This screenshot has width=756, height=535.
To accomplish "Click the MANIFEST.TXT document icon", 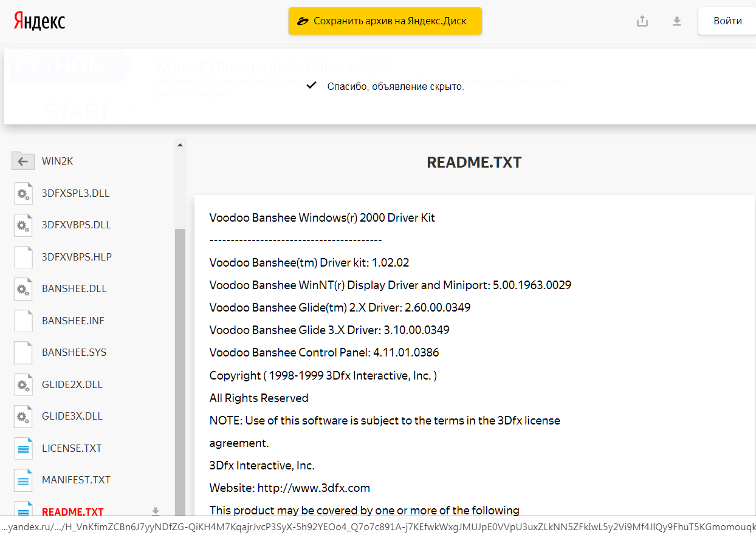I will pyautogui.click(x=23, y=480).
